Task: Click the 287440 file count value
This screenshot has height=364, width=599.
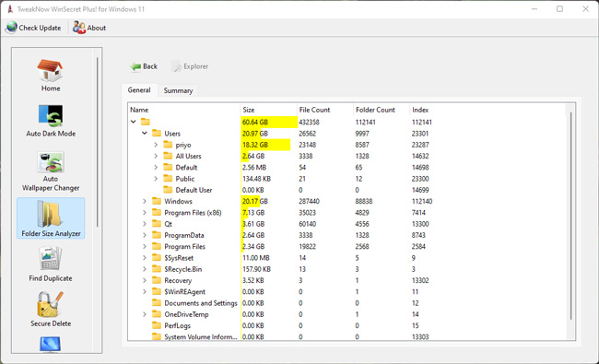Action: click(x=309, y=201)
